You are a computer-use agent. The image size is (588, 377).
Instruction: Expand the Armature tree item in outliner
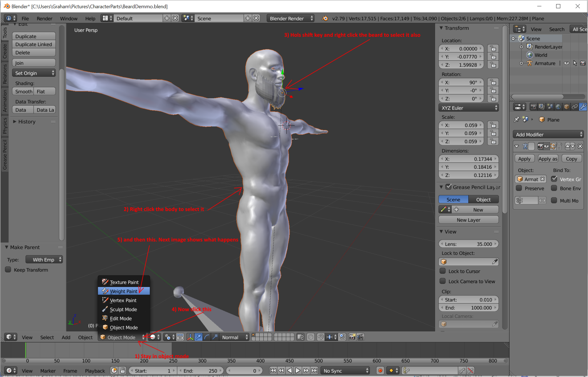pyautogui.click(x=521, y=63)
